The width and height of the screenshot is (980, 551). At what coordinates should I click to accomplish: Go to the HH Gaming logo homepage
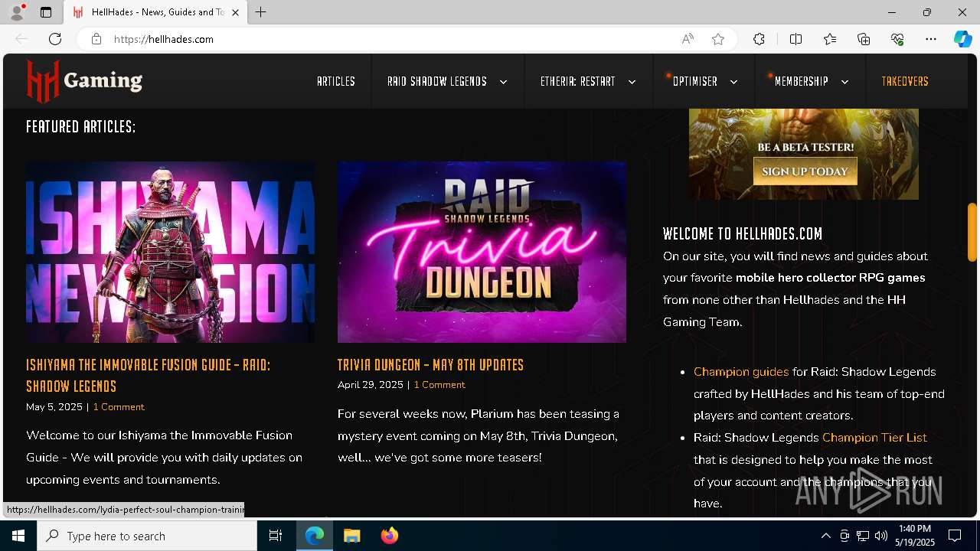84,81
